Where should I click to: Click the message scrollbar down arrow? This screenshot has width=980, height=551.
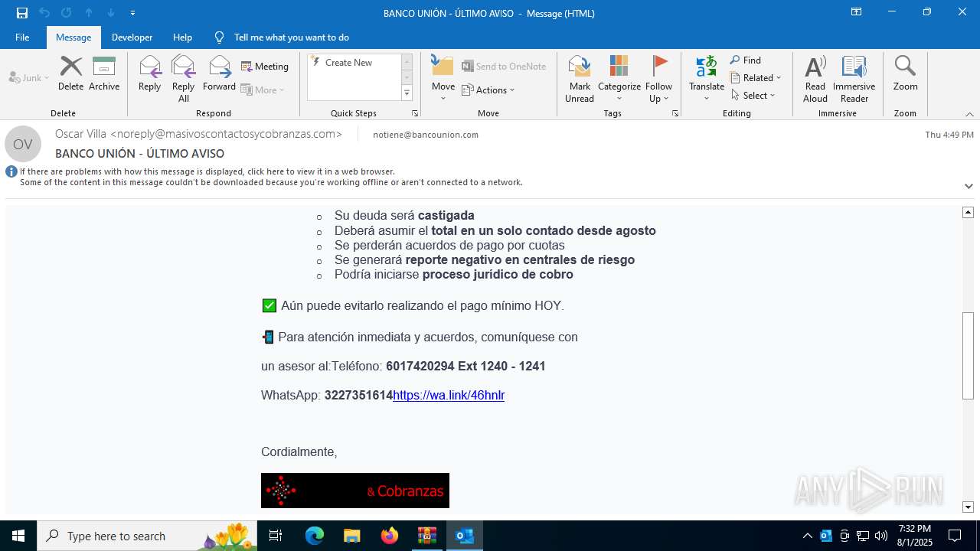click(x=968, y=507)
